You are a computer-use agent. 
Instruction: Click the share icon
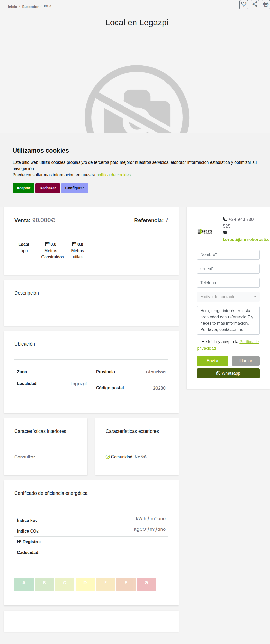[255, 4]
